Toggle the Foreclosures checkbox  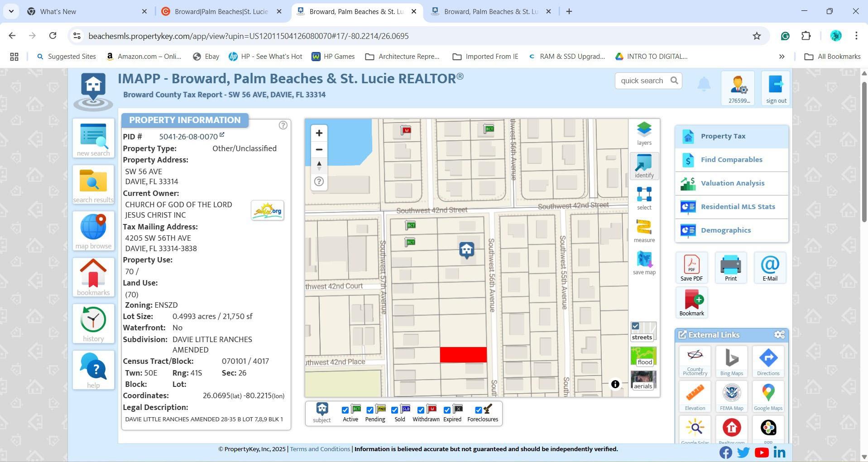(478, 410)
